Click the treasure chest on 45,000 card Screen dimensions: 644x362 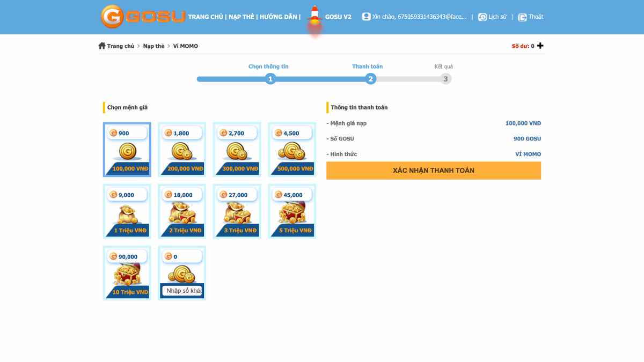(292, 213)
